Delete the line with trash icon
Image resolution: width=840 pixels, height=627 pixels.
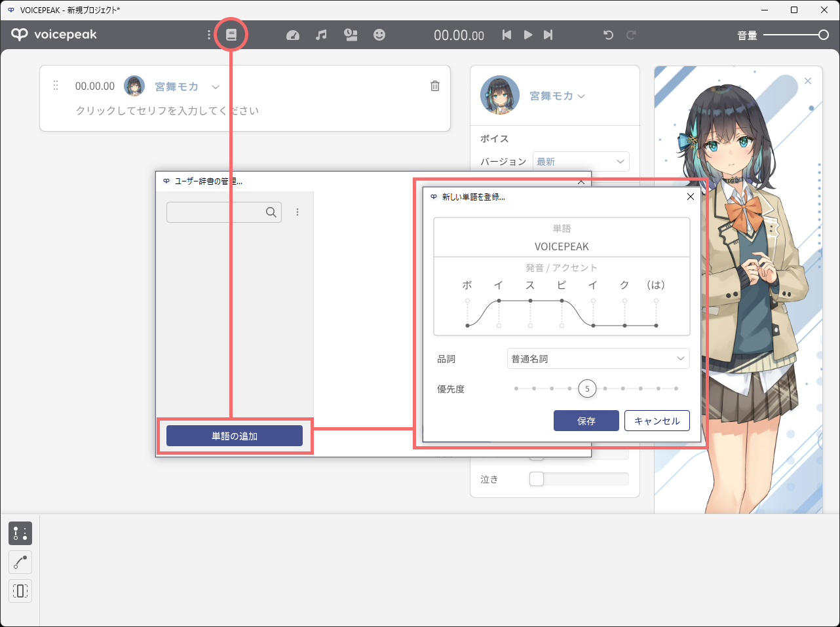435,86
